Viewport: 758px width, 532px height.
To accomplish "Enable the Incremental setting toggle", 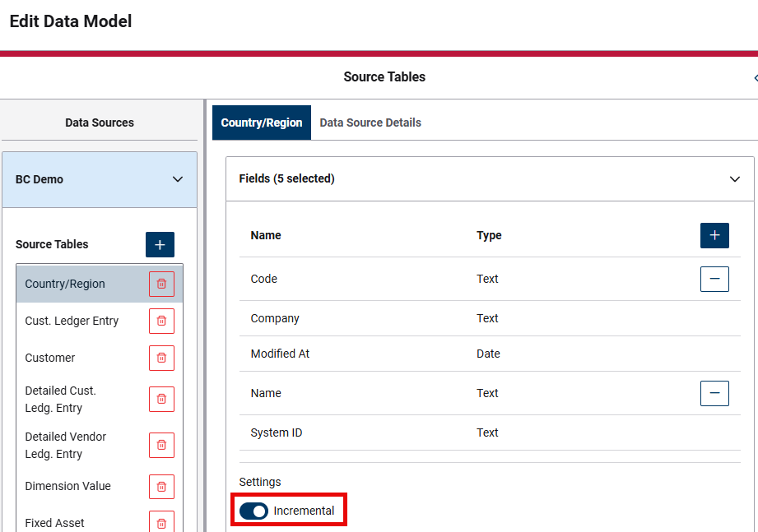I will point(253,510).
